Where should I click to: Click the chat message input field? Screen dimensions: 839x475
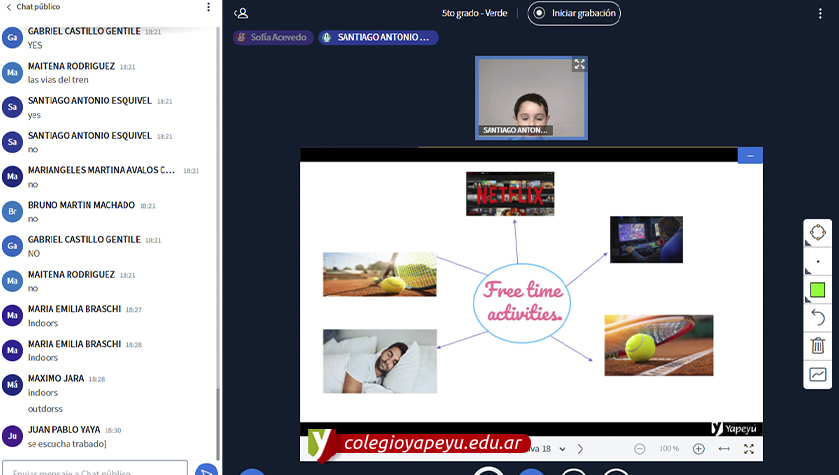[x=94, y=469]
